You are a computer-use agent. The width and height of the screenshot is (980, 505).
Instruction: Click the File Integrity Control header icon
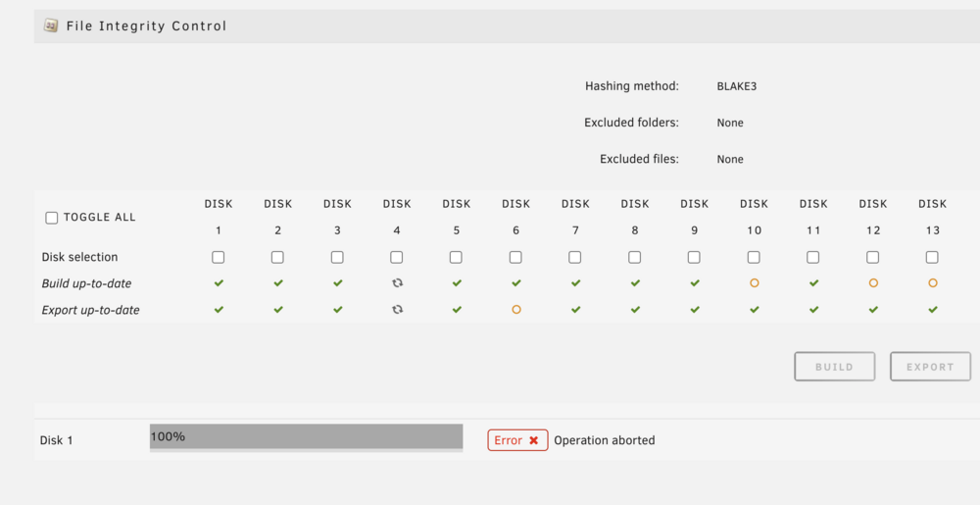[x=51, y=25]
